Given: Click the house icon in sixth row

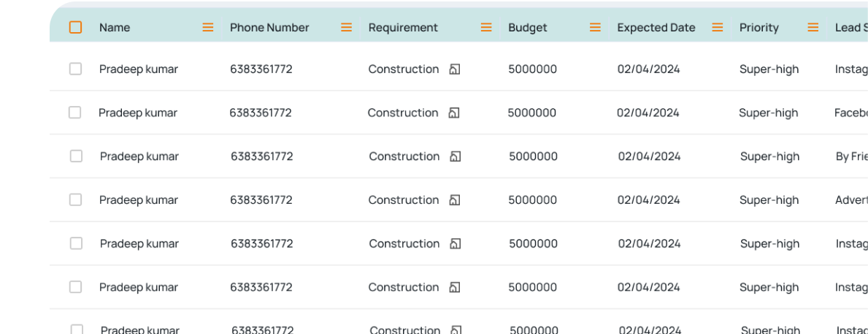Looking at the screenshot, I should pyautogui.click(x=455, y=287).
